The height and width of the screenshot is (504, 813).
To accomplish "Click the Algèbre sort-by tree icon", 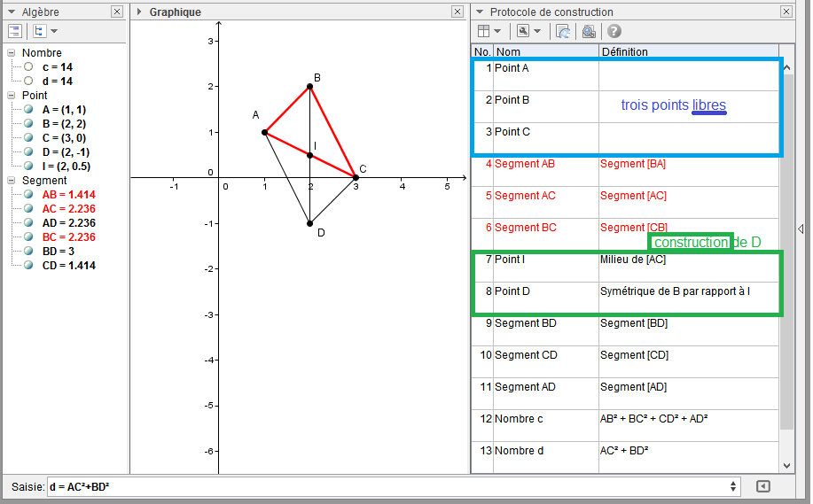I will tap(39, 31).
